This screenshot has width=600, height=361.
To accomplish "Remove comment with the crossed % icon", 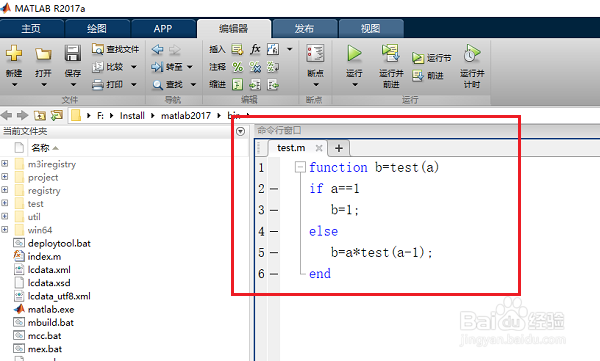I will [x=255, y=67].
